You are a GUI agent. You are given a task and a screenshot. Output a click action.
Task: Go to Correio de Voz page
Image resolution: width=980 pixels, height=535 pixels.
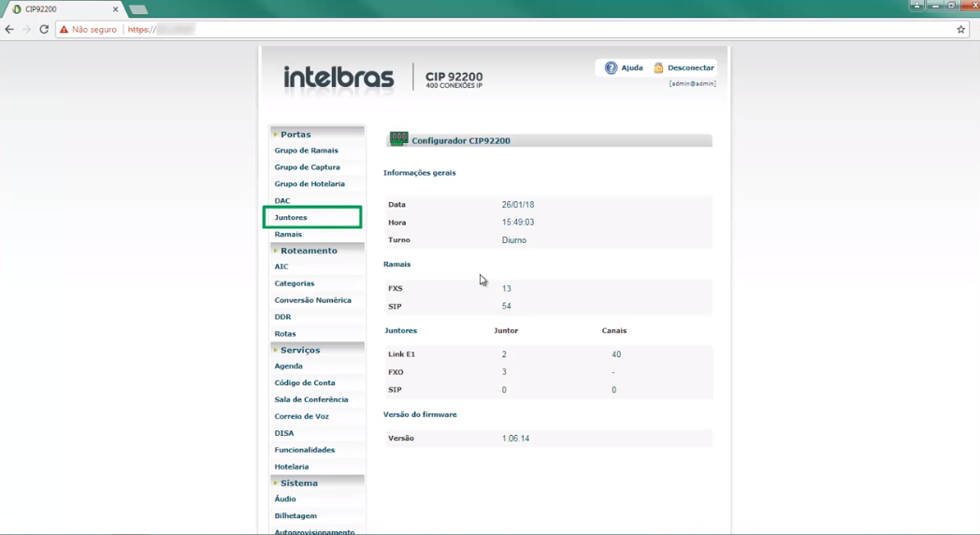301,416
